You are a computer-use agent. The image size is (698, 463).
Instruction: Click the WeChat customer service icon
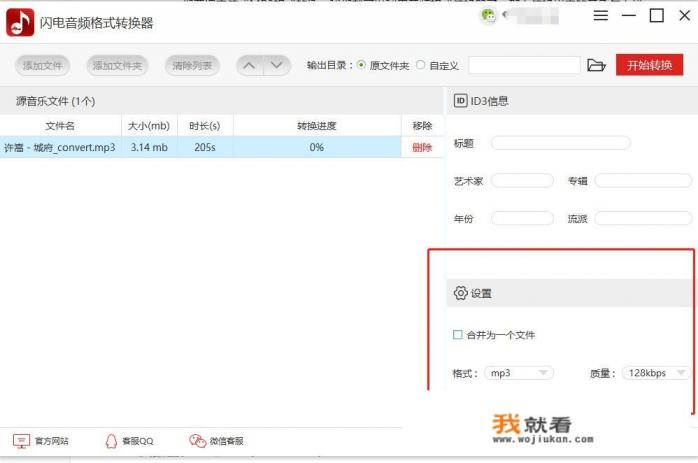click(198, 441)
